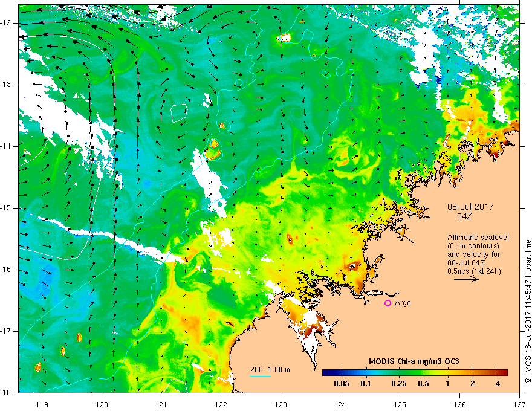Click the '04Z' time label under the date
The width and height of the screenshot is (532, 411).
464,216
